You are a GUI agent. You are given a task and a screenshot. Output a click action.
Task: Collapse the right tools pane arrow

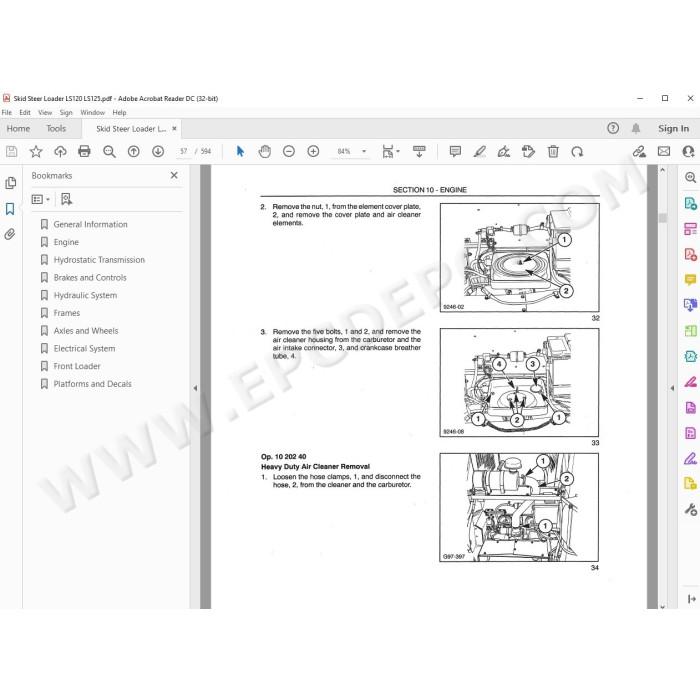click(672, 388)
